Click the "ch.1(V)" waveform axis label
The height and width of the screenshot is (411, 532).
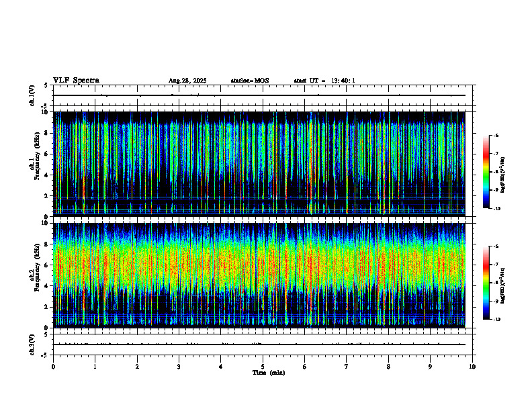click(x=32, y=95)
